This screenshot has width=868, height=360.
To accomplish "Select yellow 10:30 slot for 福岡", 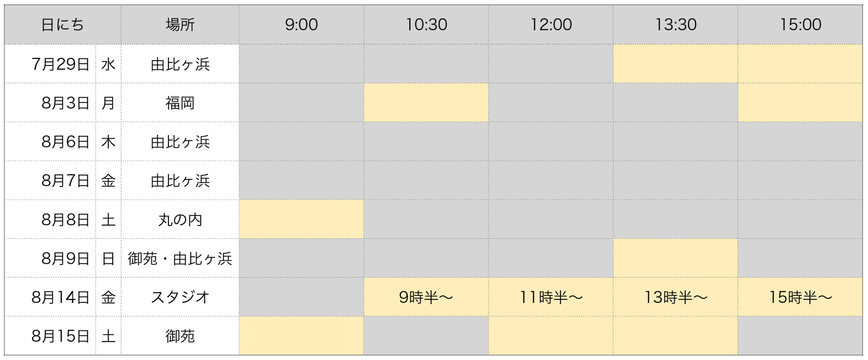I will click(x=426, y=103).
